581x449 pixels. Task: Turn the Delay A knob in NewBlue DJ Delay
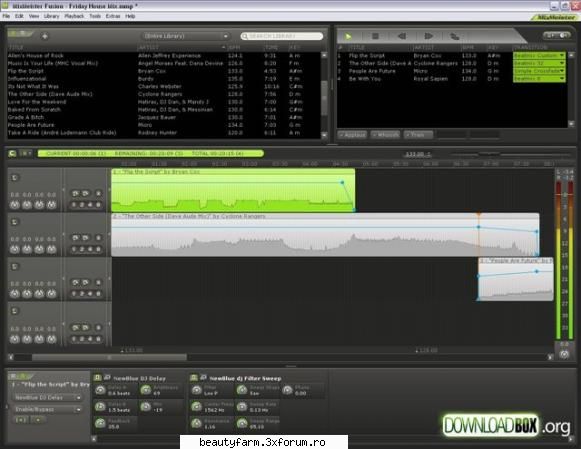tap(100, 390)
